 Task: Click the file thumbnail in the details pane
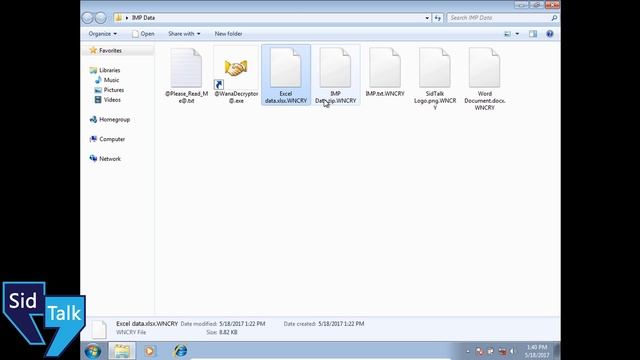[x=99, y=329]
